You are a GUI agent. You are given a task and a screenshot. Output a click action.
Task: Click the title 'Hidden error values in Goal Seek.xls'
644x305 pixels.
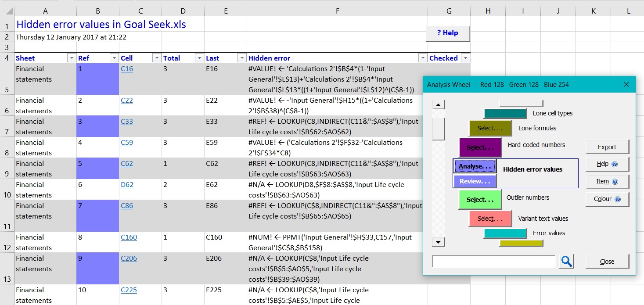pyautogui.click(x=101, y=25)
